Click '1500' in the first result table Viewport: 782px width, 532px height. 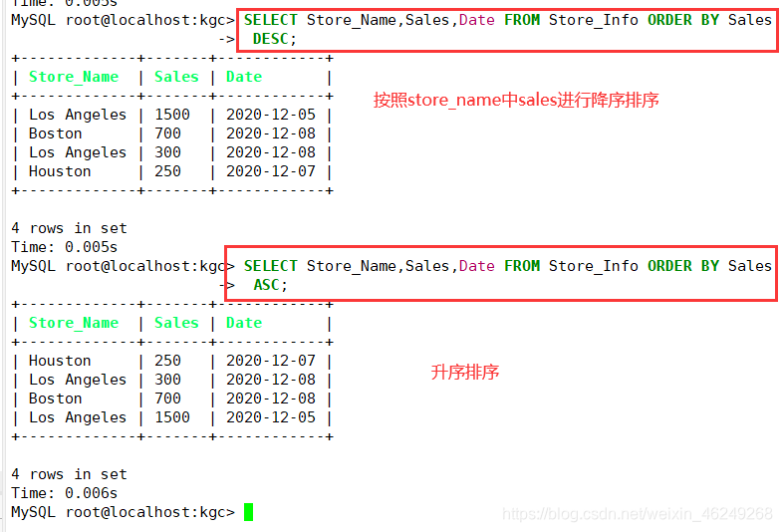(x=172, y=115)
